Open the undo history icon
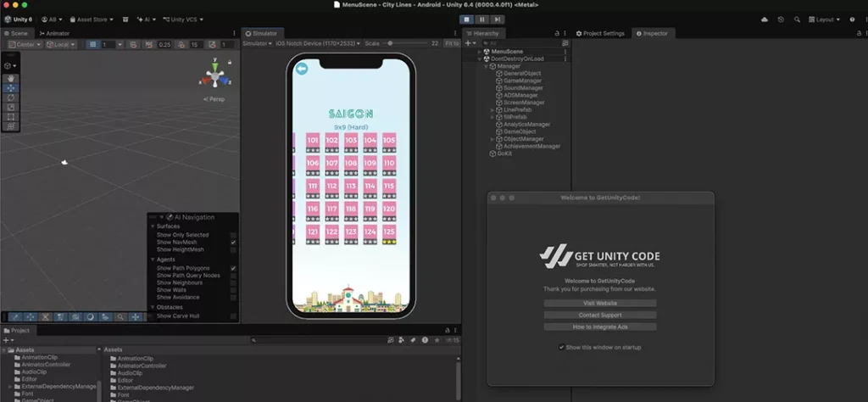This screenshot has height=402, width=868. tap(781, 20)
